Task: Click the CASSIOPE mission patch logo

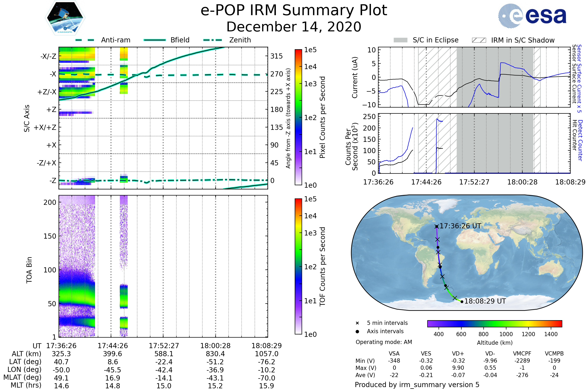Action: [65, 18]
